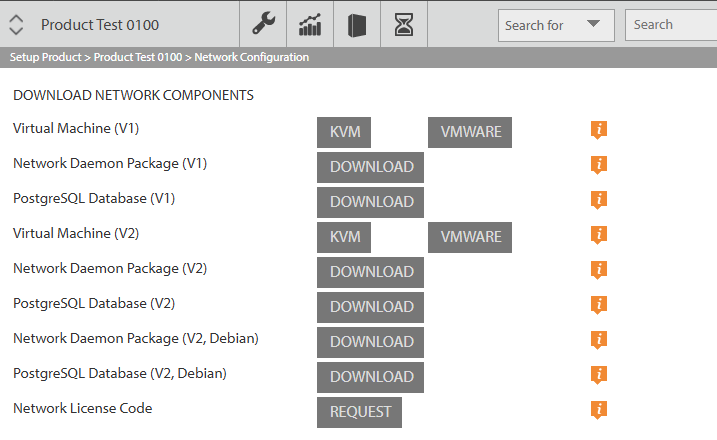Image resolution: width=717 pixels, height=440 pixels.
Task: Show info for Network License Code
Action: point(599,410)
